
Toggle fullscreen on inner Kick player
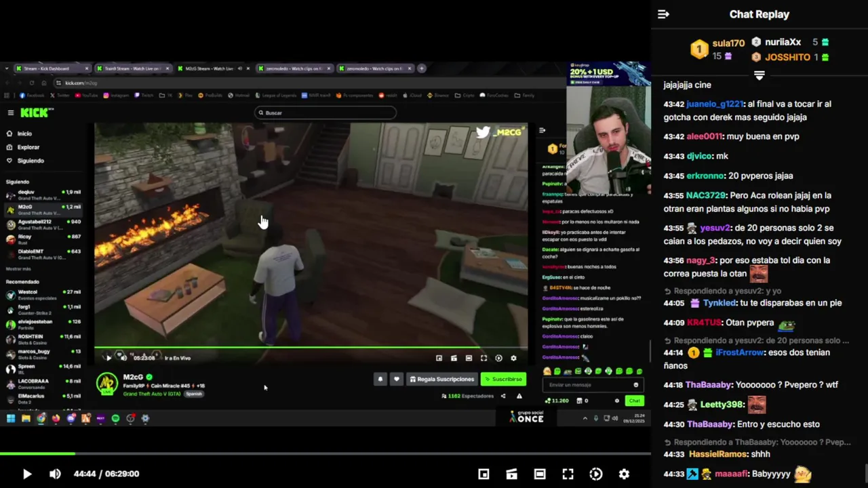pyautogui.click(x=484, y=358)
